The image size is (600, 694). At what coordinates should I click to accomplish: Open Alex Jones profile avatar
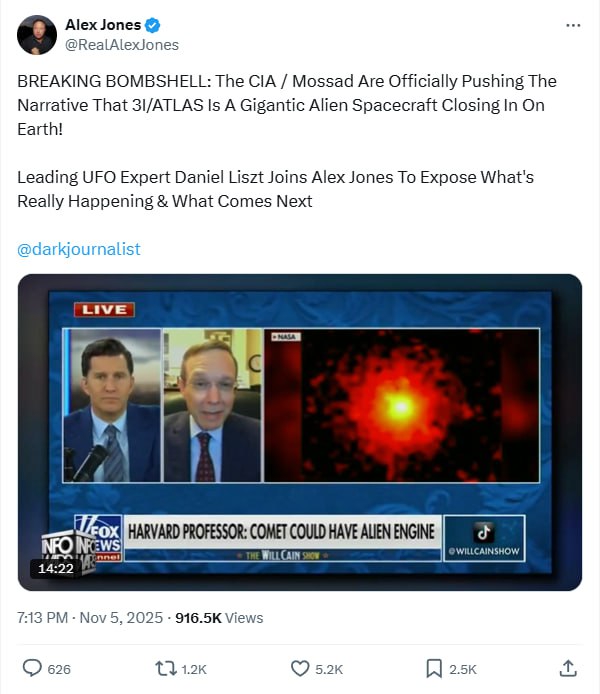pos(37,35)
